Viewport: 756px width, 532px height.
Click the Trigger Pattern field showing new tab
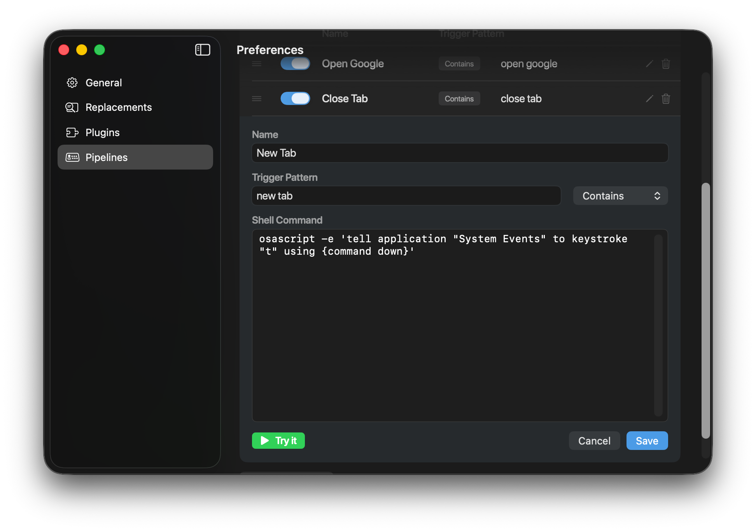[406, 196]
